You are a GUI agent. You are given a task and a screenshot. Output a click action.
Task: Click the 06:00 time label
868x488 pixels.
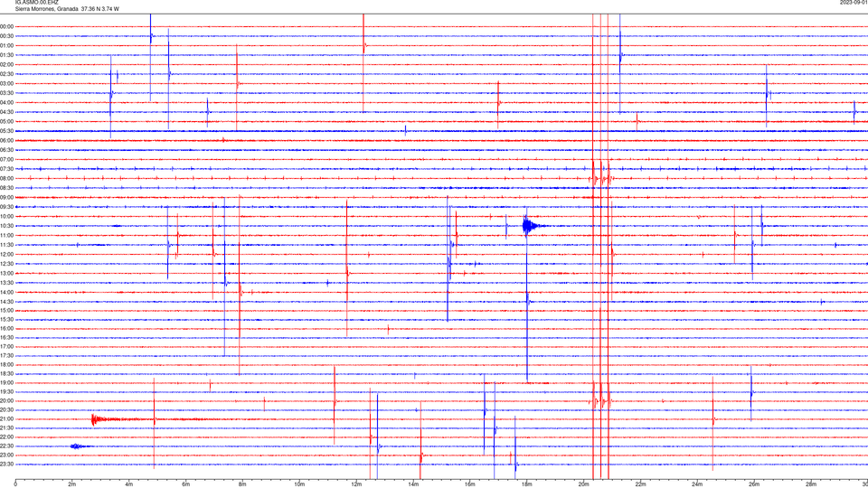7,141
